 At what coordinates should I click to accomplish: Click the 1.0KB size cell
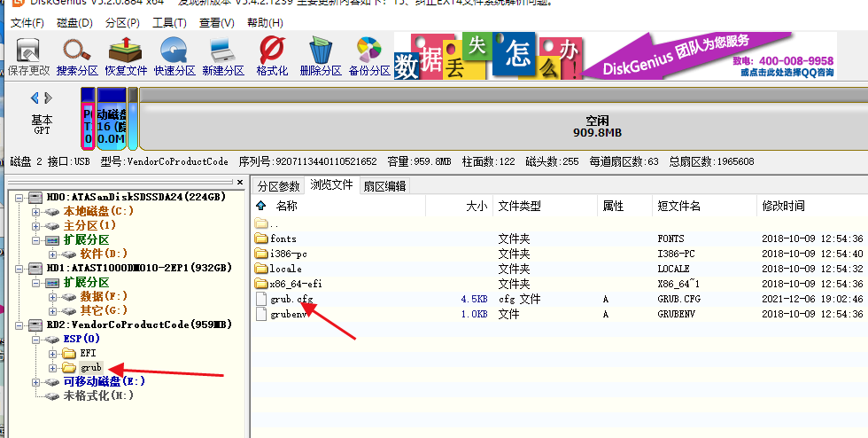(x=475, y=314)
